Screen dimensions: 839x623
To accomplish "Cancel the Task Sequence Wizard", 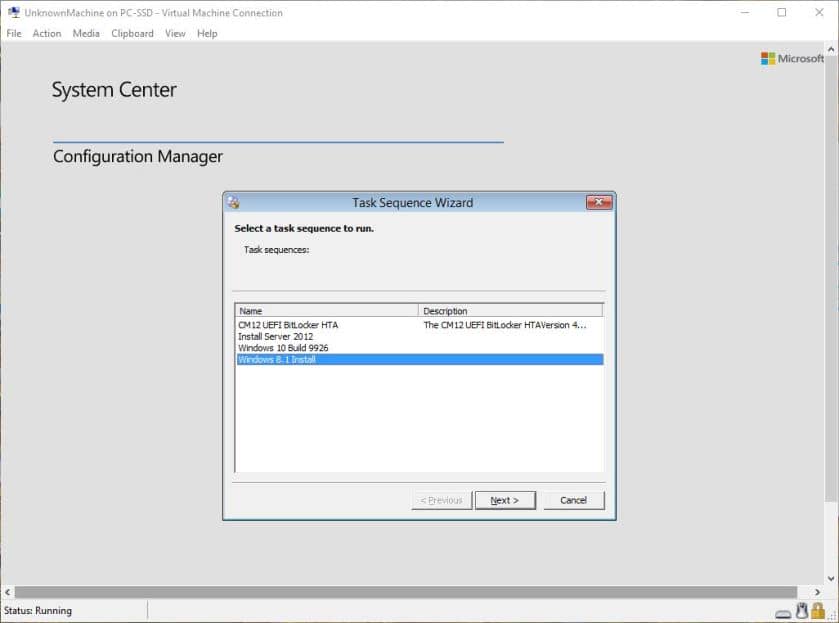I will 574,500.
